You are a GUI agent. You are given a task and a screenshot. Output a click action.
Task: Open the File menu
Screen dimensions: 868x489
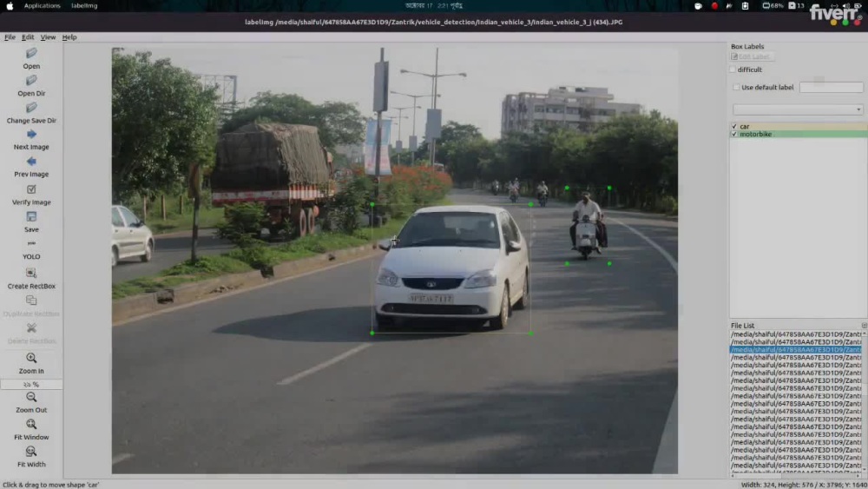[x=10, y=37]
